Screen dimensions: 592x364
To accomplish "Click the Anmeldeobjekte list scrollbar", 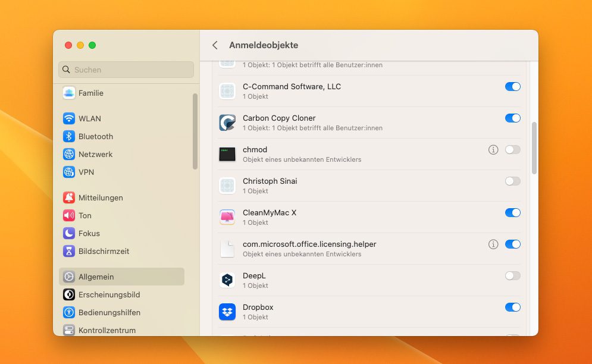I will [534, 148].
